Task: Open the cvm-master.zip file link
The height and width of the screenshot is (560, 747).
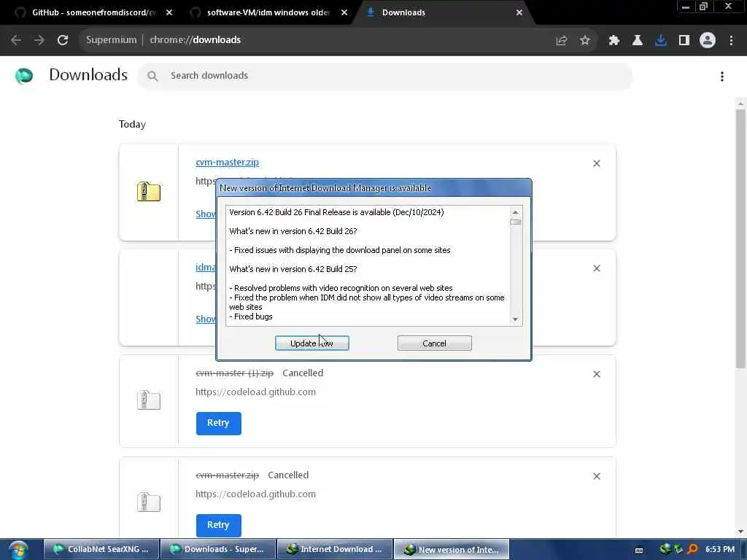Action: [x=228, y=163]
